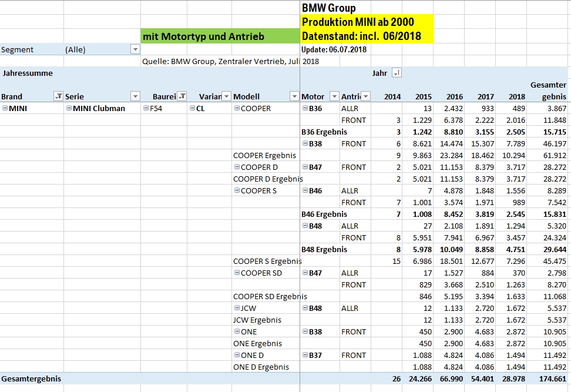Image resolution: width=571 pixels, height=392 pixels.
Task: Select the 'Update: 06.07.2018' cell
Action: (x=334, y=49)
